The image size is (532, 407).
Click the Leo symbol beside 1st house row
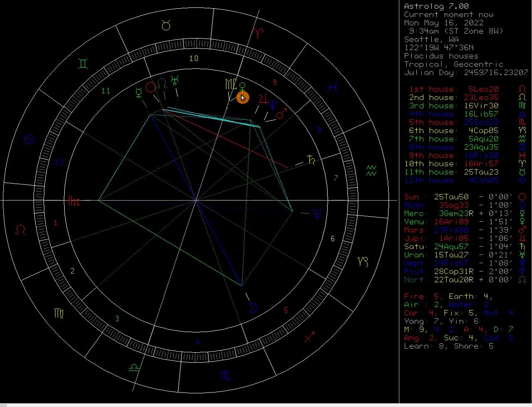[522, 89]
